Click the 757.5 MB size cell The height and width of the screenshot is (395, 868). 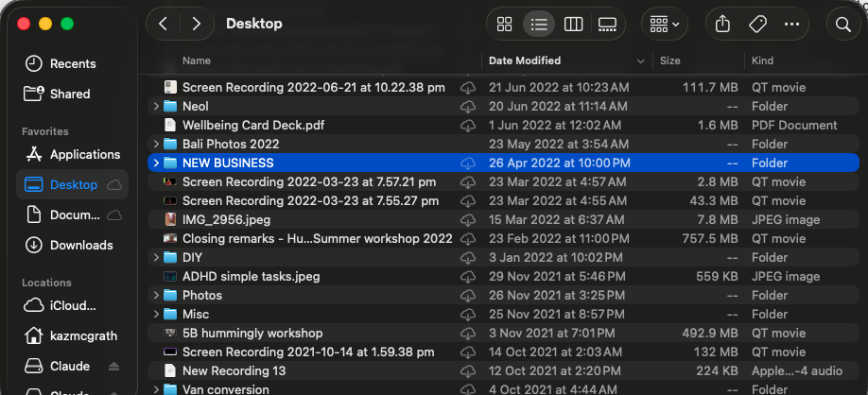coord(710,239)
